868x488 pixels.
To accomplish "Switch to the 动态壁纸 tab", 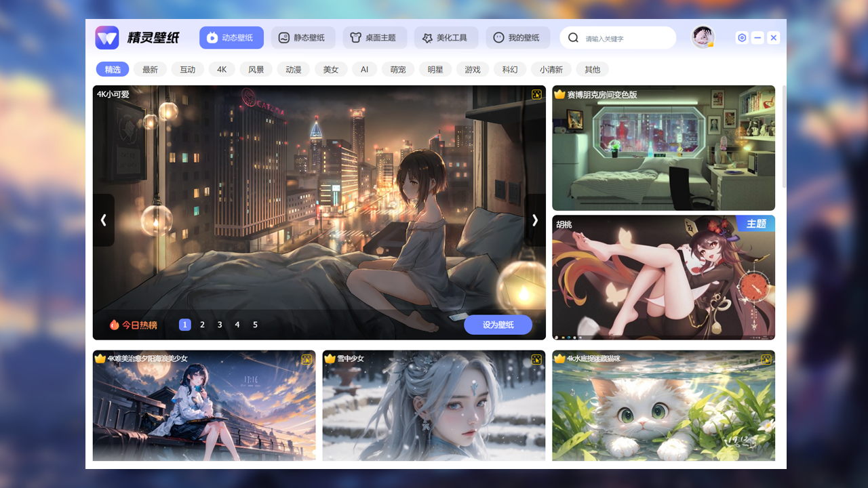I will pos(231,37).
